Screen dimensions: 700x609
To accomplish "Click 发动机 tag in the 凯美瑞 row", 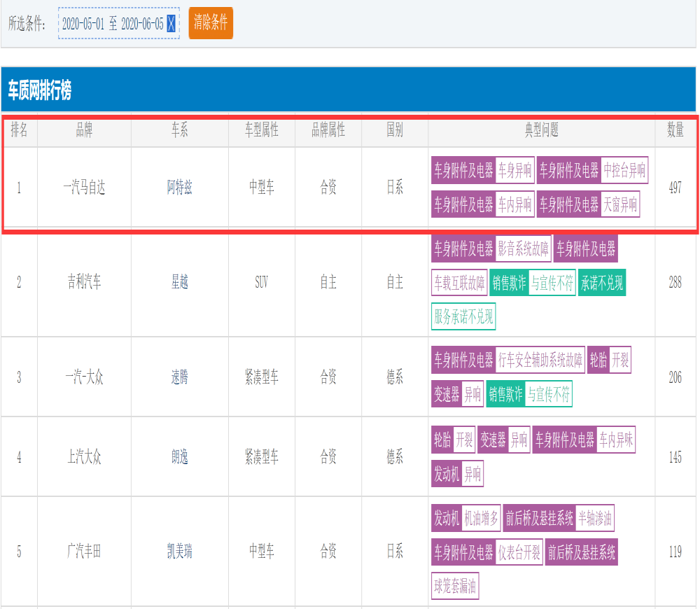I will coord(447,519).
